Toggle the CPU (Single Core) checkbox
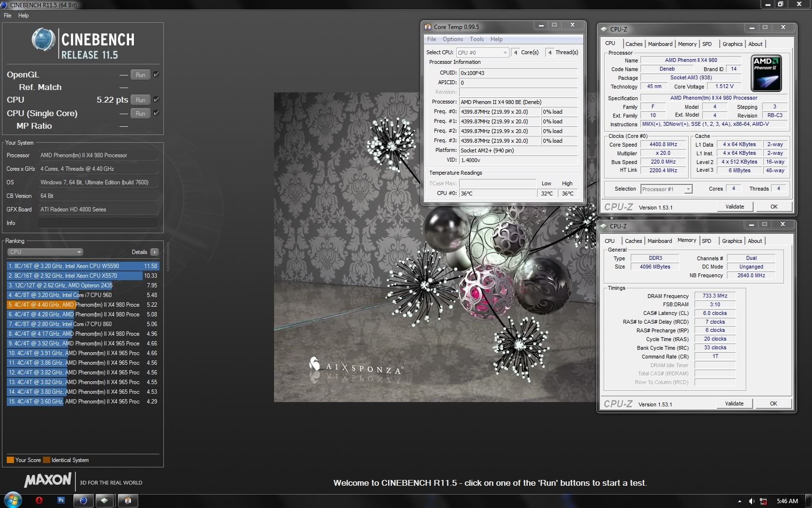812x508 pixels. pyautogui.click(x=157, y=113)
